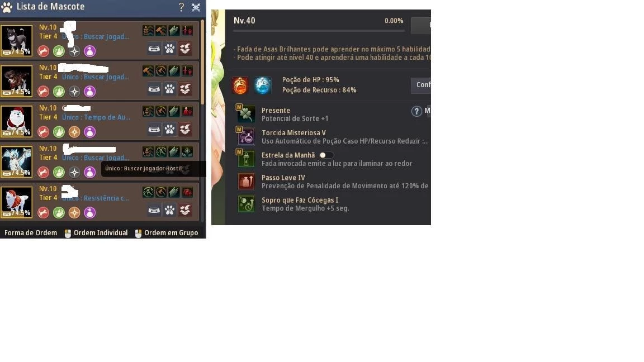This screenshot has width=644, height=362.
Task: Toggle orange compass skill on last pet
Action: pos(74,213)
